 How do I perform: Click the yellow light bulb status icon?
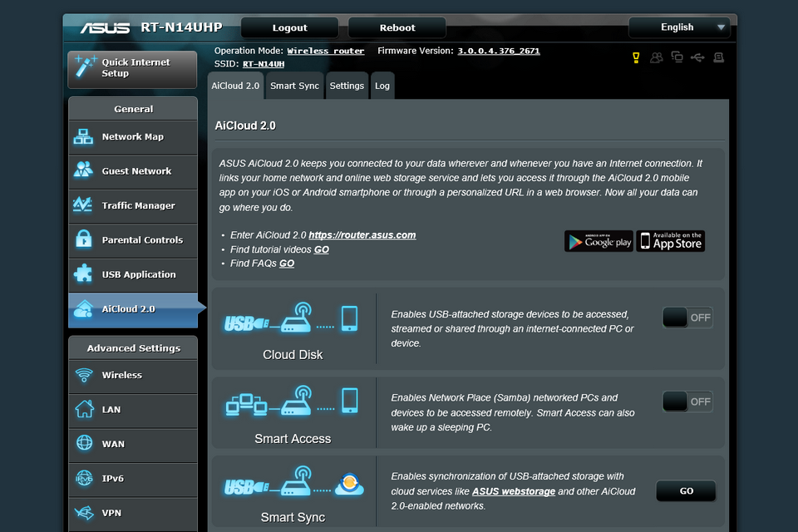[636, 57]
